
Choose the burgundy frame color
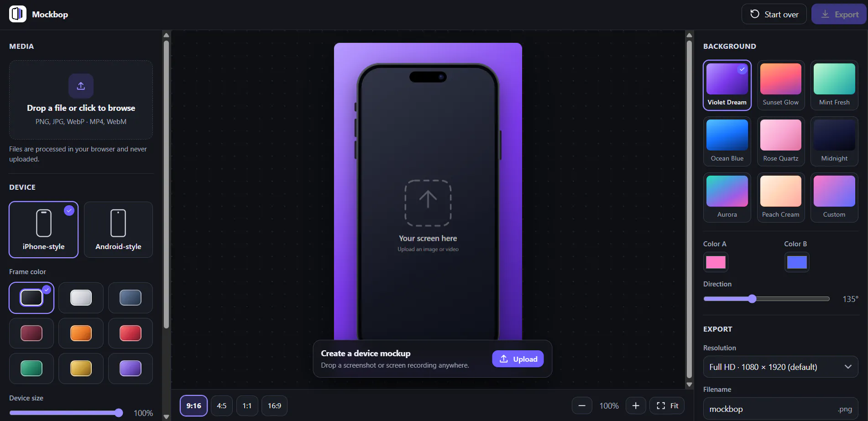click(31, 333)
